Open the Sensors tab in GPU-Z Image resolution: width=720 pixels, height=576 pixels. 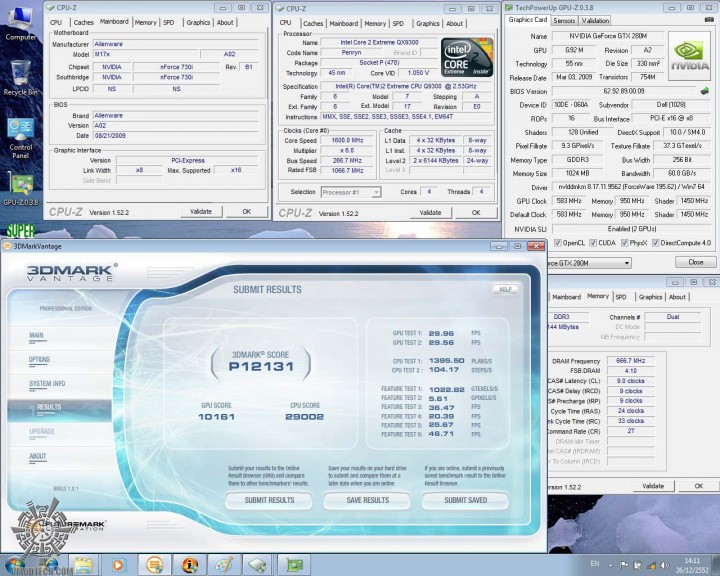tap(564, 20)
